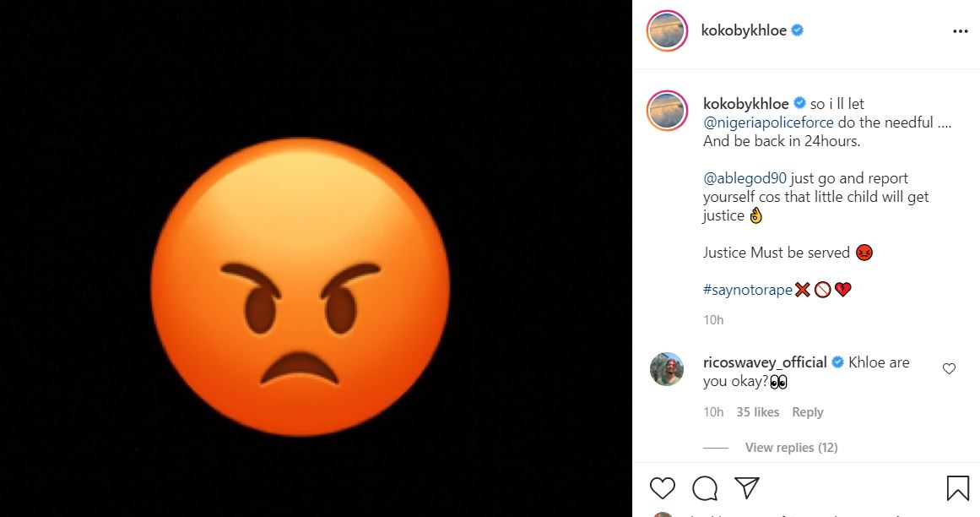Viewport: 980px width, 517px height.
Task: Share post via paper plane icon
Action: [x=746, y=487]
